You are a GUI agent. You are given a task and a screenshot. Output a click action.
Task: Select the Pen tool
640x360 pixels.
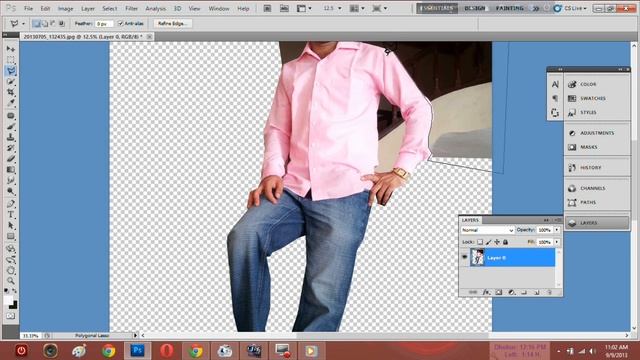pyautogui.click(x=11, y=204)
